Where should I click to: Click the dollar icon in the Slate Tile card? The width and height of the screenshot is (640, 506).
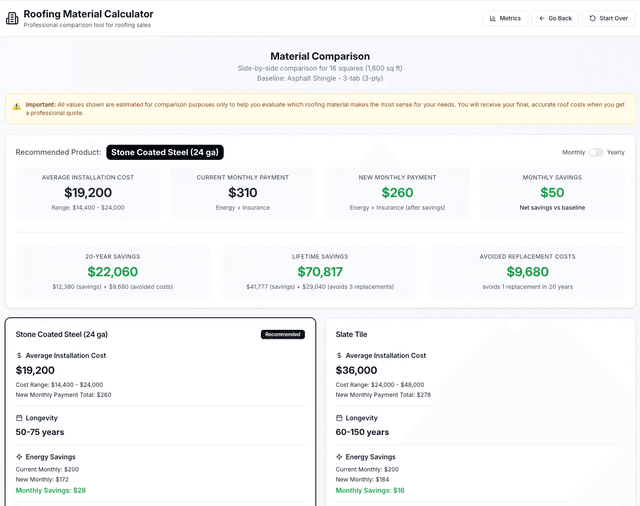coord(339,355)
